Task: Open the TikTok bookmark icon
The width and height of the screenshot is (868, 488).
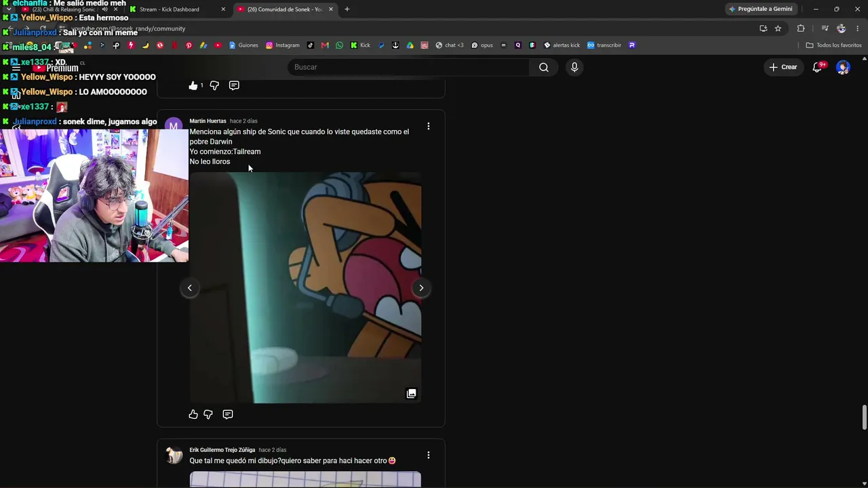Action: point(311,45)
